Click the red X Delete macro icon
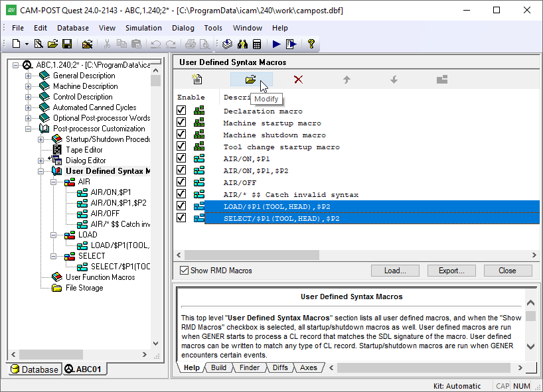 click(298, 80)
